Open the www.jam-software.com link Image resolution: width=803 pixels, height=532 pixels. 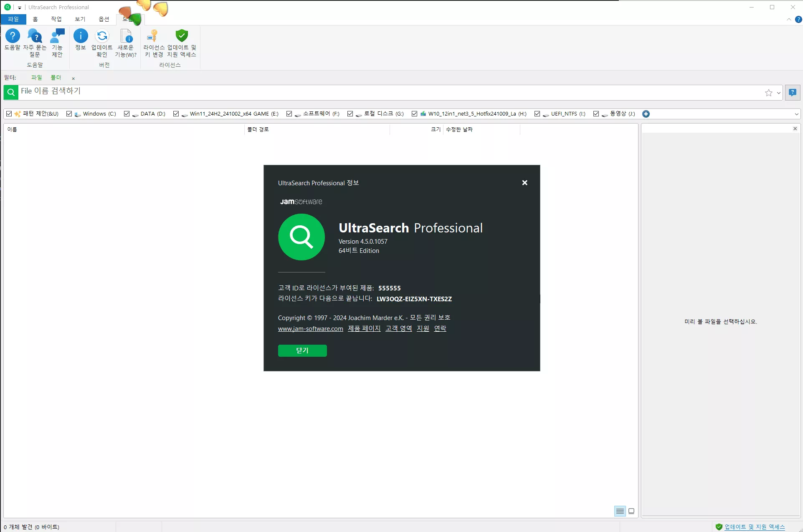(x=310, y=329)
